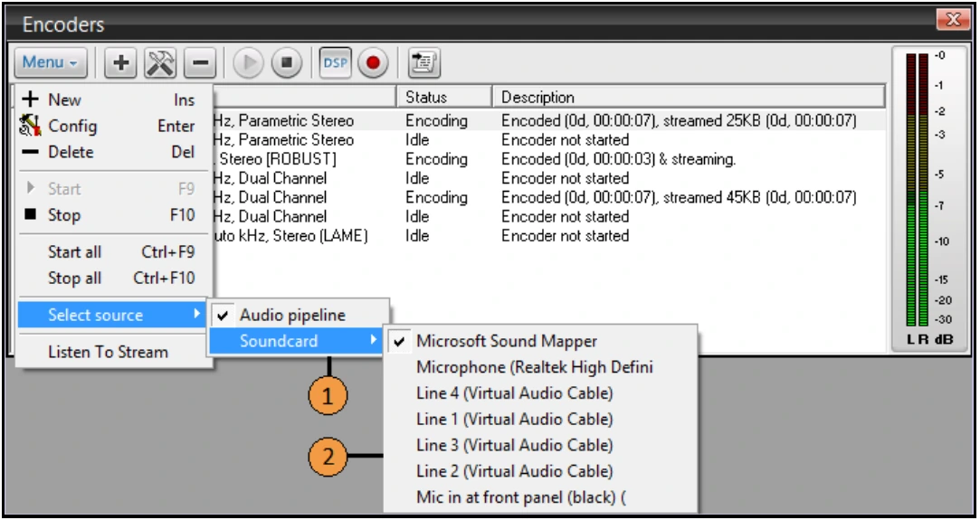The height and width of the screenshot is (520, 980).
Task: Select row streamed 45KB encoder
Action: pos(548,198)
